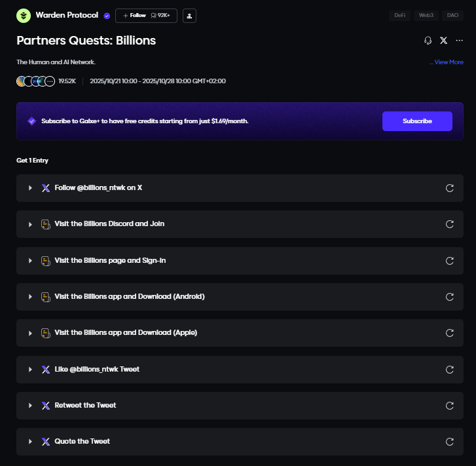Screen dimensions: 476x466
Task: Refresh the Quote the Tweet task
Action: [450, 442]
